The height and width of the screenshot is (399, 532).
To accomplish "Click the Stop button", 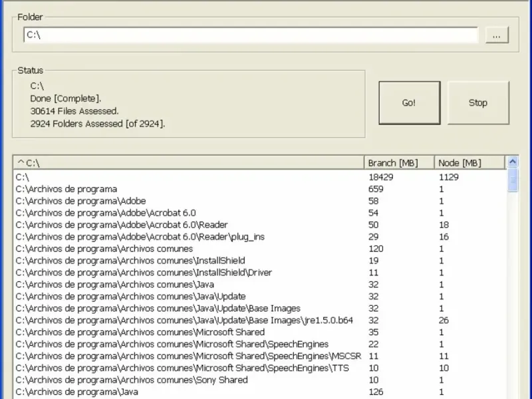I will pyautogui.click(x=478, y=103).
